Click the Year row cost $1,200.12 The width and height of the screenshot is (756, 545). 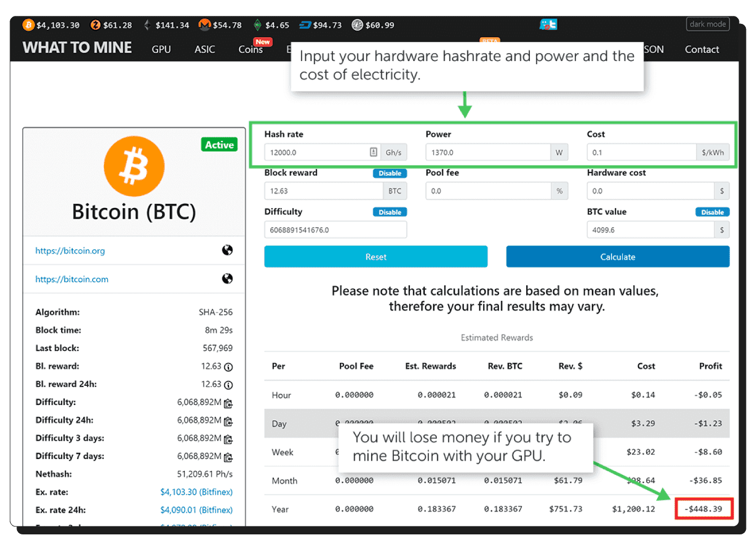(x=633, y=509)
